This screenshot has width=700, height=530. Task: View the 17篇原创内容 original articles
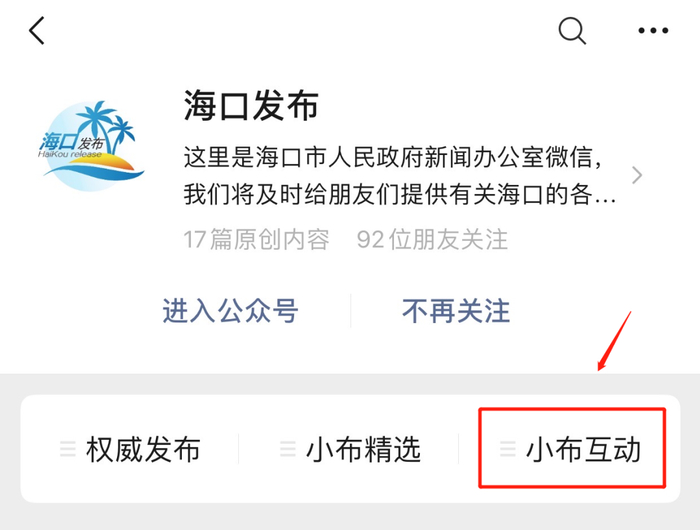pyautogui.click(x=257, y=239)
